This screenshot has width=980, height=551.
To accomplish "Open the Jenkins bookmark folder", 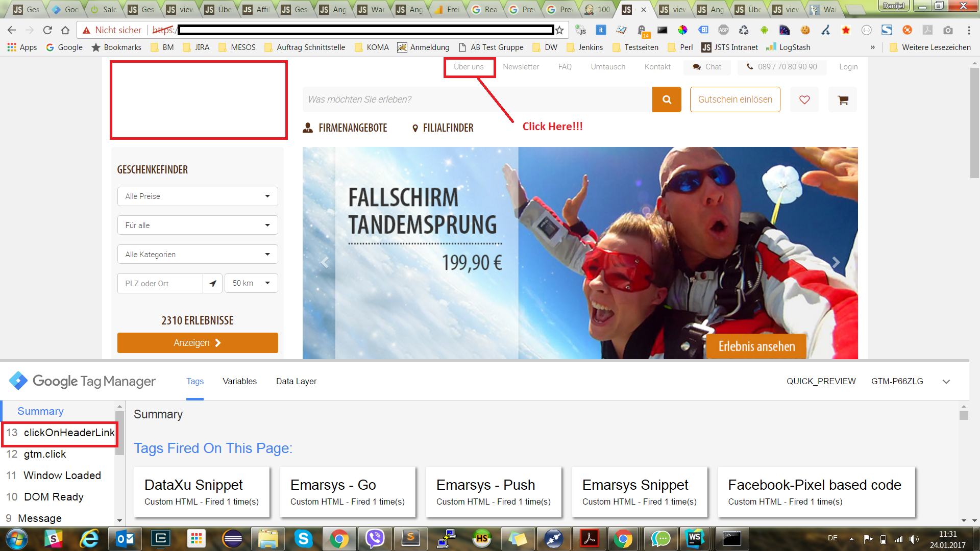I will click(584, 47).
